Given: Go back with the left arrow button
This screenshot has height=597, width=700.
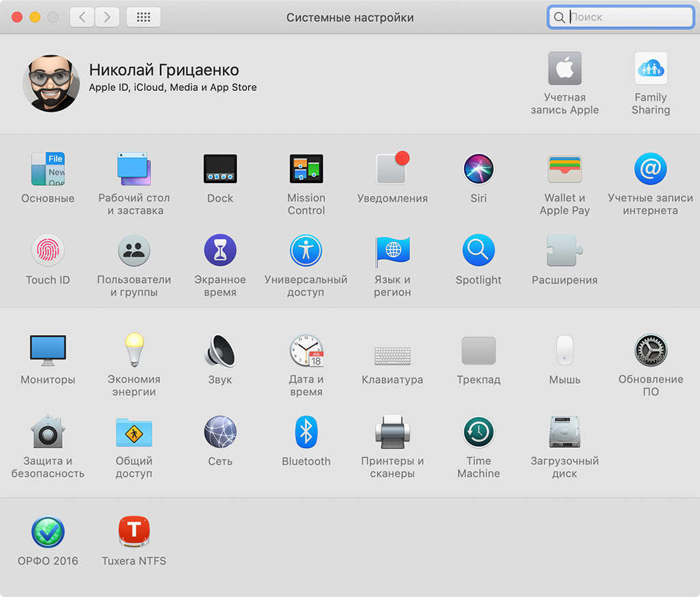Looking at the screenshot, I should (82, 17).
